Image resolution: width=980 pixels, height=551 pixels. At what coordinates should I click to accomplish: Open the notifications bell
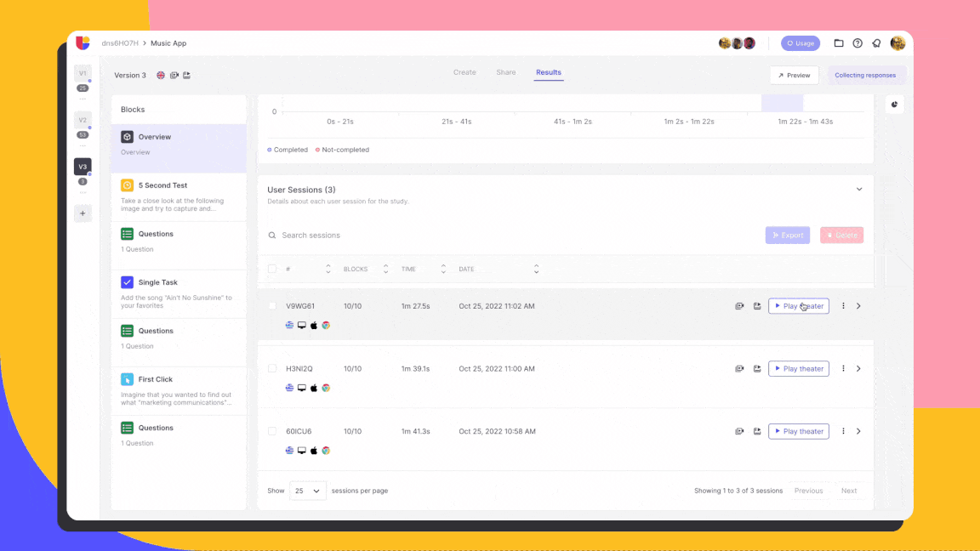tap(876, 43)
